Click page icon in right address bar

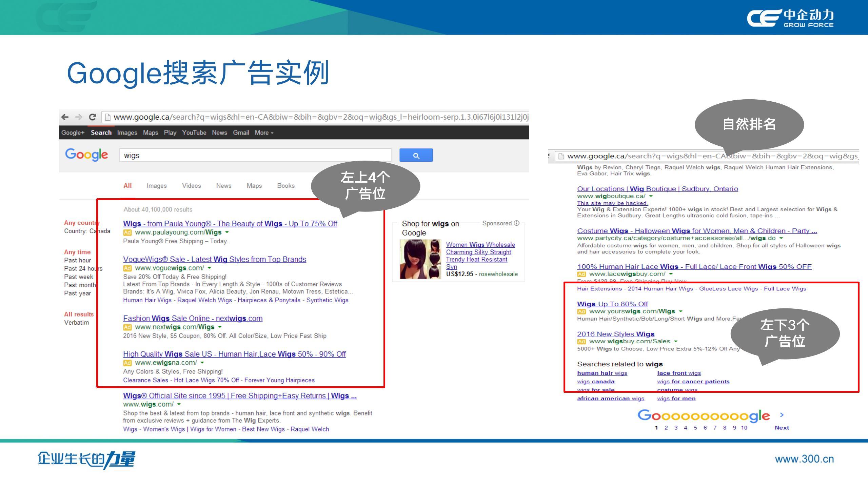click(561, 156)
